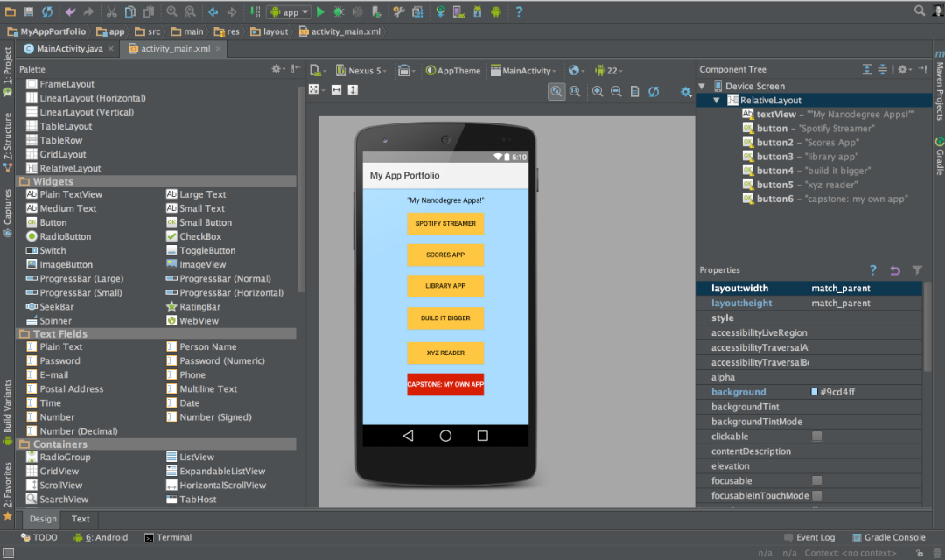
Task: Click the #9cd4ff background color swatch
Action: (816, 391)
